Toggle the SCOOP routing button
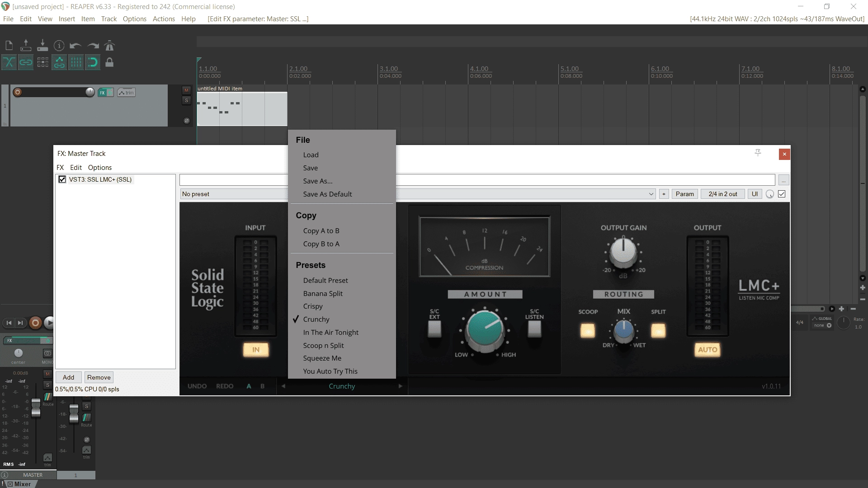868x488 pixels. [x=587, y=331]
